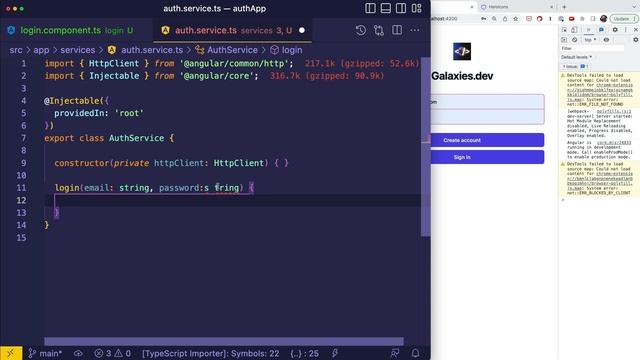Click the providedIn: 'root' line
Viewport: 640px width, 360px height.
point(99,113)
